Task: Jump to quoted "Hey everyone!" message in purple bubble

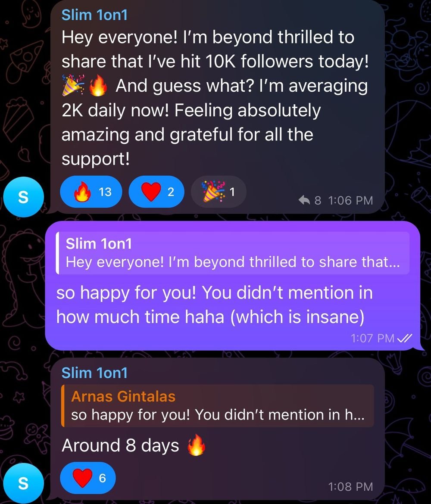Action: pos(233,253)
